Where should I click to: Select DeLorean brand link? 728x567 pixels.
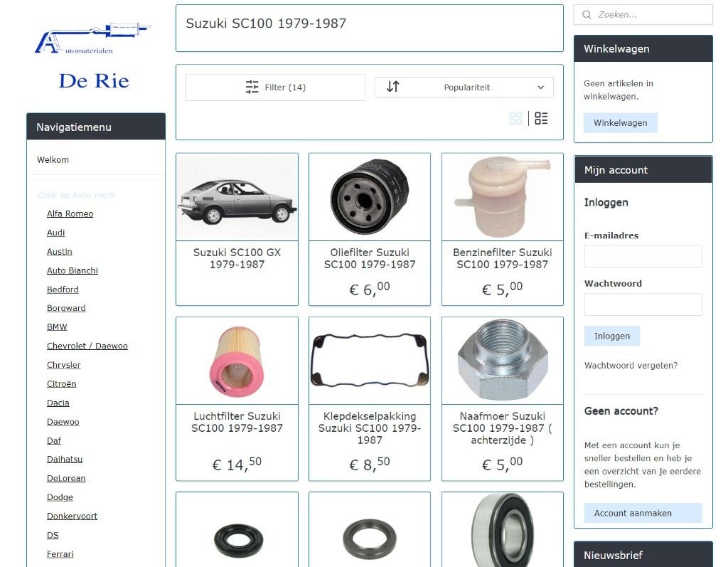[66, 478]
